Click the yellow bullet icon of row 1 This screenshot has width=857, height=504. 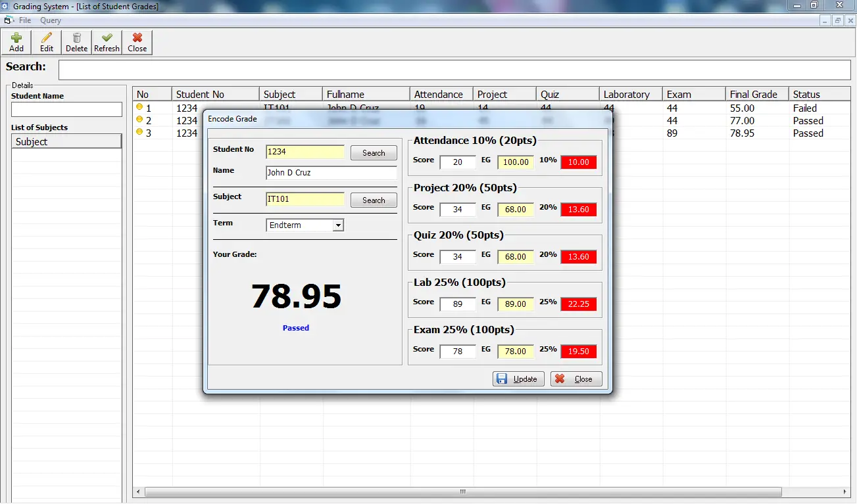click(x=139, y=107)
